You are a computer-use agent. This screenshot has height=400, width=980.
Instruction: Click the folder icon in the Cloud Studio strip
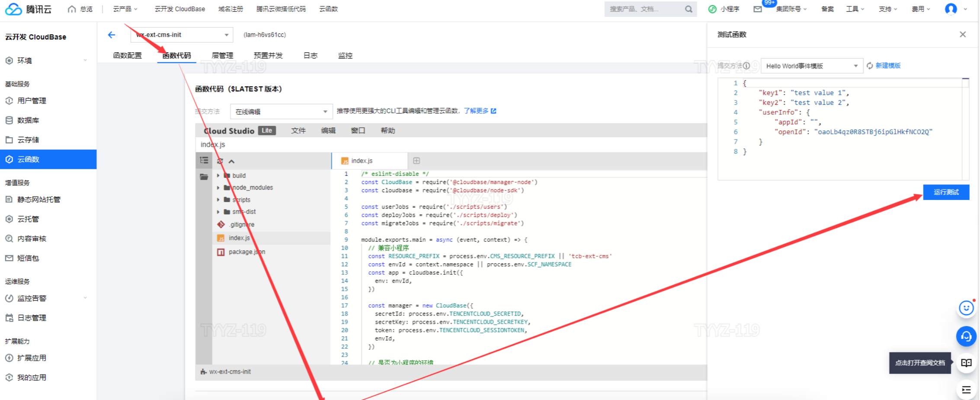point(204,177)
